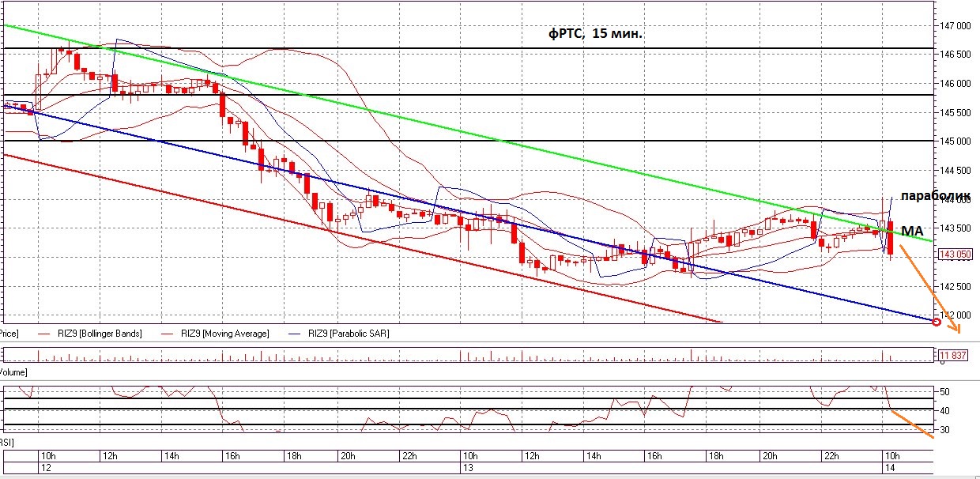Select the volume value 11 837
The height and width of the screenshot is (479, 980).
tap(952, 356)
